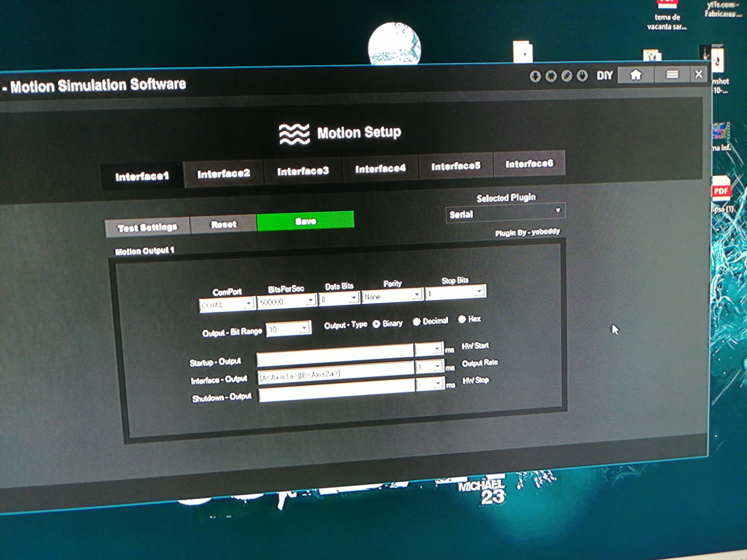
Task: Switch to Interface3 tab
Action: (x=303, y=171)
